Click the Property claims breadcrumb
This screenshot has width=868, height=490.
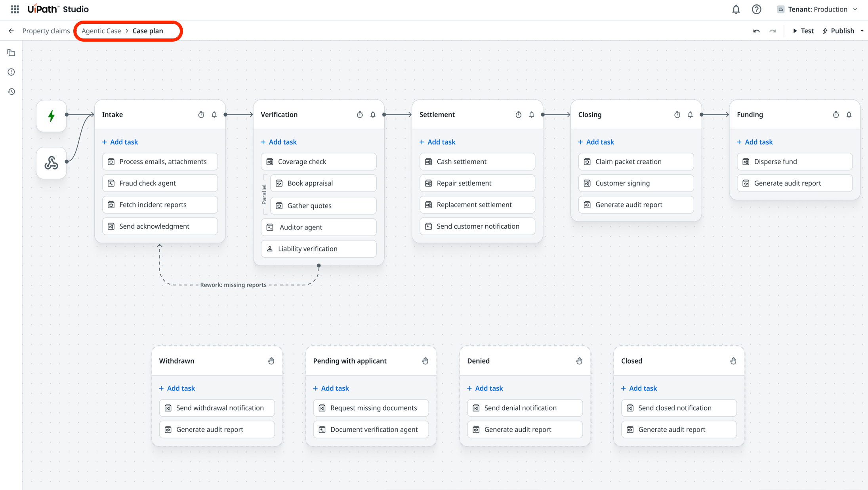click(x=46, y=31)
